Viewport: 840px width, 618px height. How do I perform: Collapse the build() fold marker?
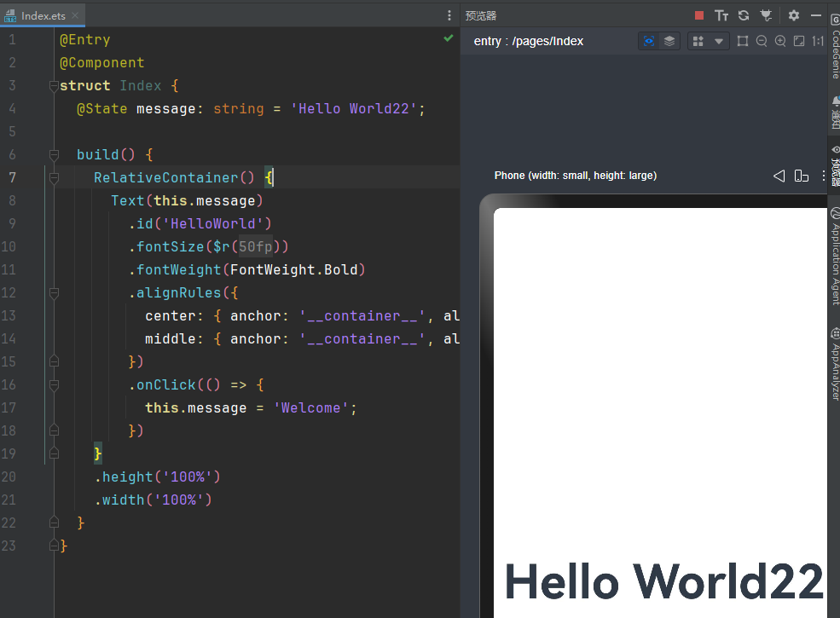pos(54,155)
